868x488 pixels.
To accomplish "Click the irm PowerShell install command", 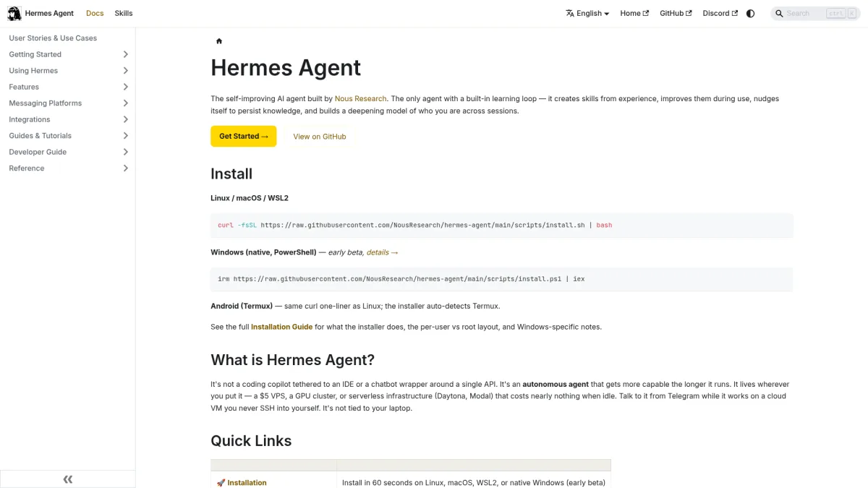I will coord(501,279).
